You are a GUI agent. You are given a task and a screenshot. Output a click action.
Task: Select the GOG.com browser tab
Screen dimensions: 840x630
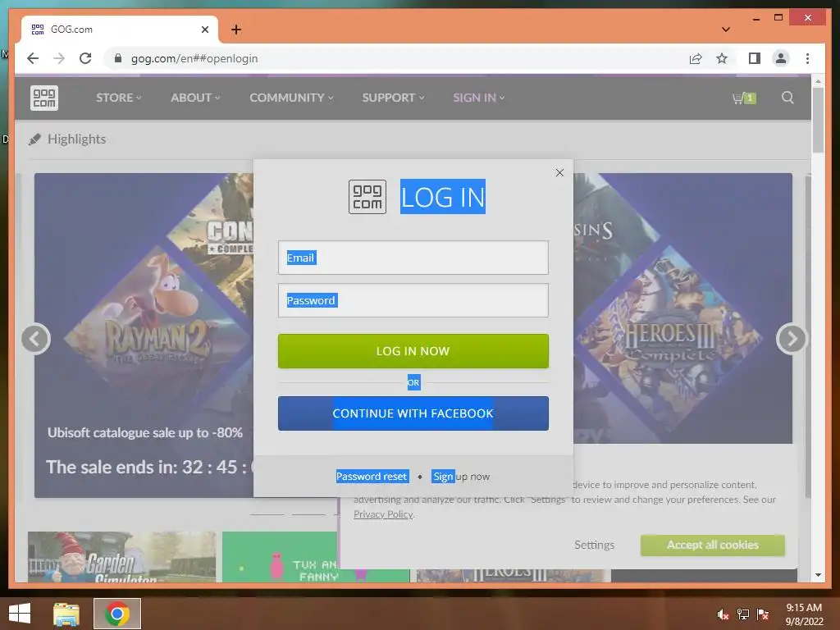[120, 30]
